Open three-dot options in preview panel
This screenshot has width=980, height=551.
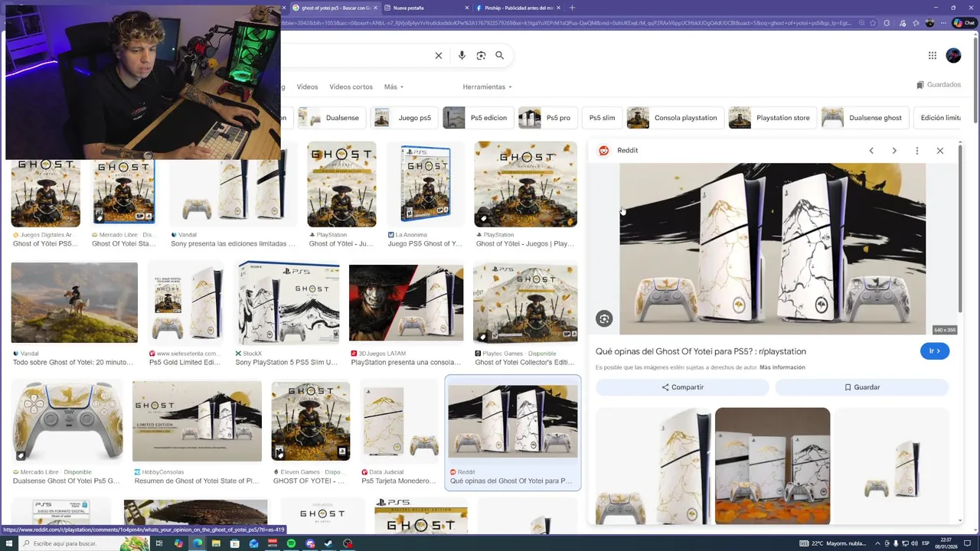click(916, 151)
